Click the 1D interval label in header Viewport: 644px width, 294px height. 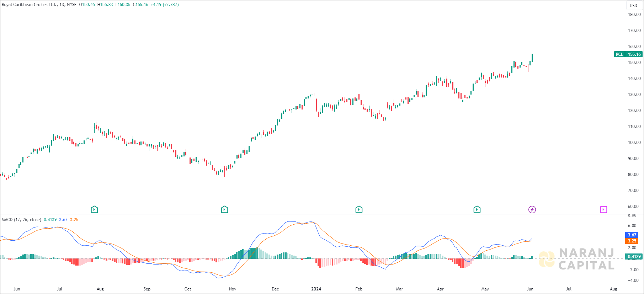pyautogui.click(x=62, y=5)
